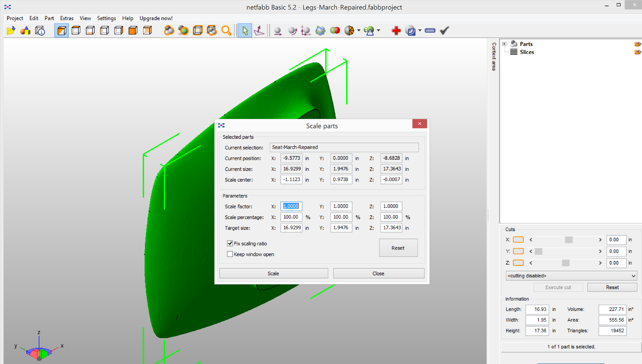This screenshot has width=642, height=364.
Task: Open dropdown arrow beside blue measuring sphere
Action: point(420,31)
